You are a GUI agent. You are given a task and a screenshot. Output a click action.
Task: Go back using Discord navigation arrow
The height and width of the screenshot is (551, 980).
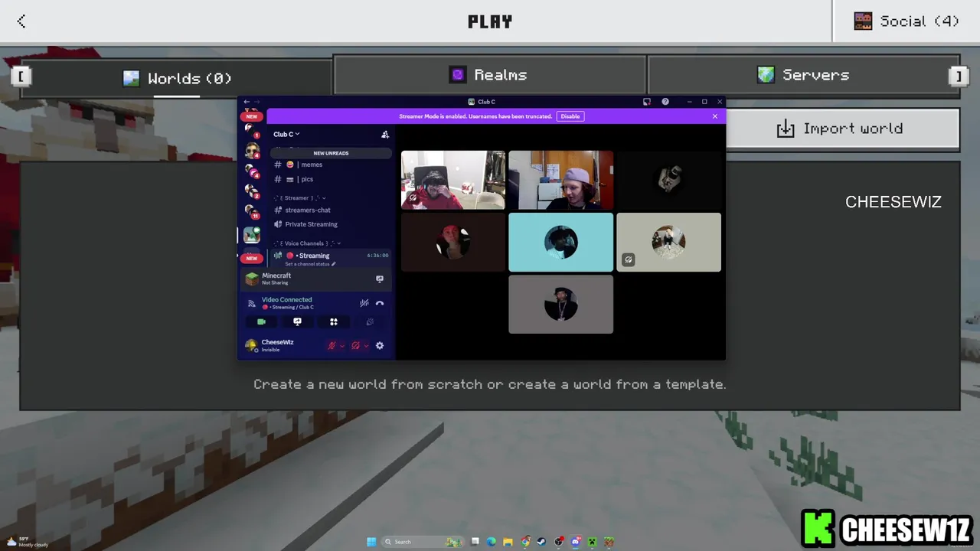pyautogui.click(x=247, y=102)
